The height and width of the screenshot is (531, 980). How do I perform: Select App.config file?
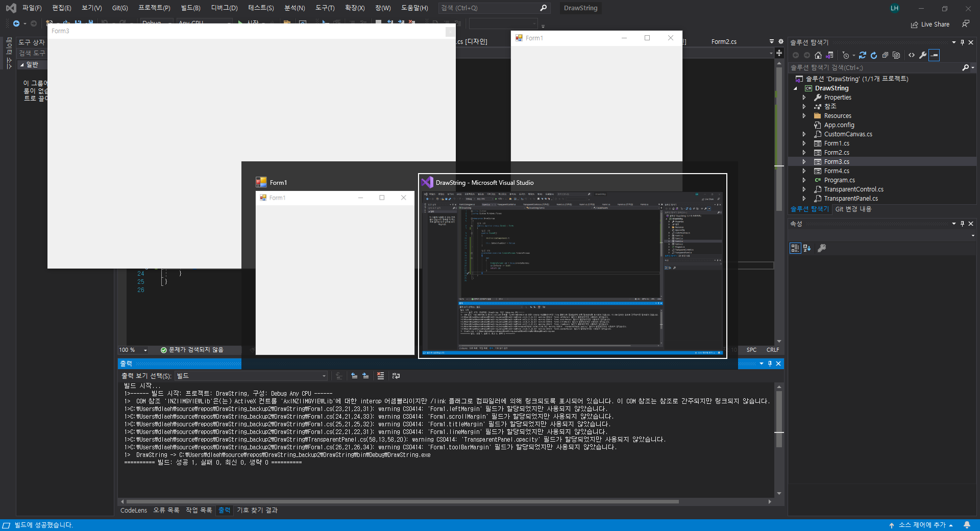pyautogui.click(x=839, y=125)
